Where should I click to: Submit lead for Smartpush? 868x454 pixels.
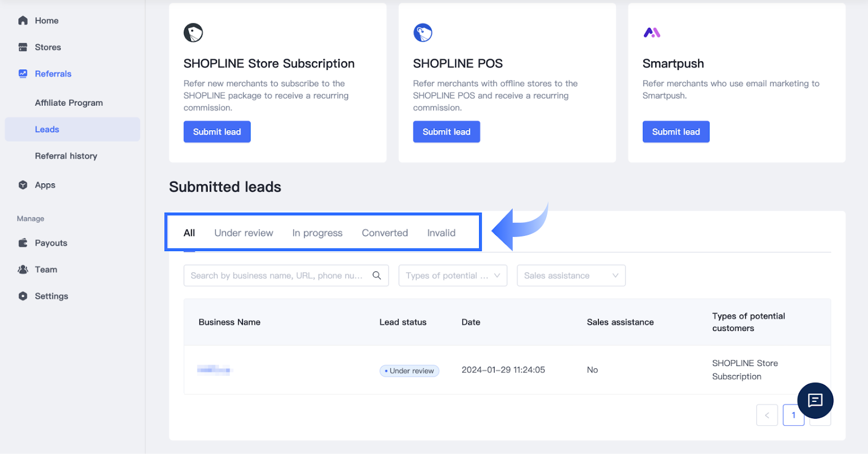[x=676, y=132]
